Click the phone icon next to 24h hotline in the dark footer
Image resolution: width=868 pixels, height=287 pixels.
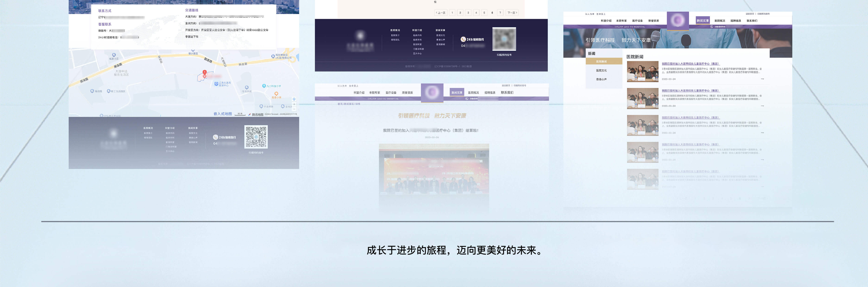(463, 39)
